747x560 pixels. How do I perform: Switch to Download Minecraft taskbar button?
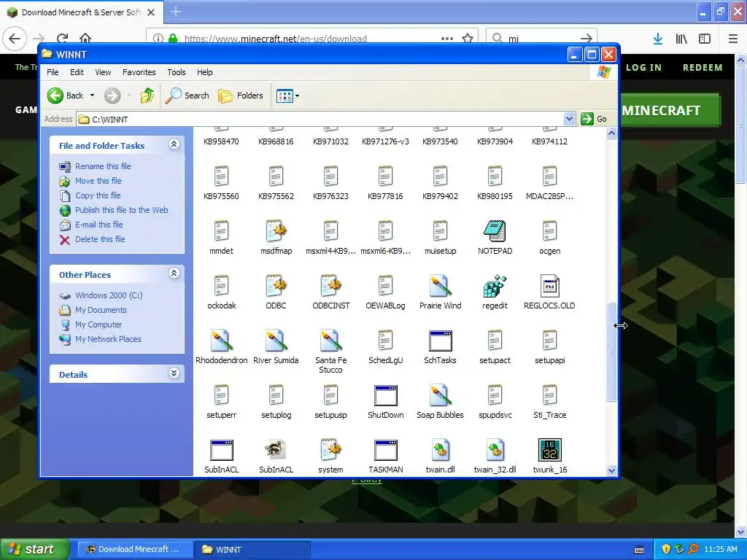135,549
